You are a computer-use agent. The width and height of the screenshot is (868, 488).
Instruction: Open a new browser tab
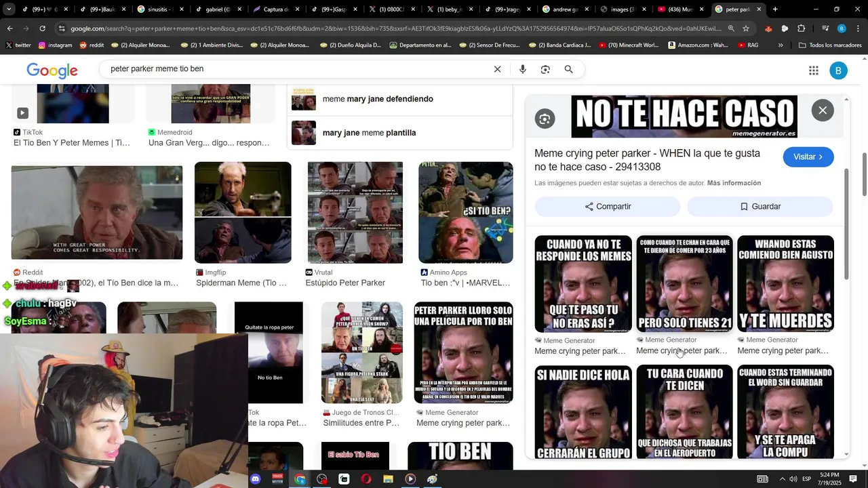tap(775, 9)
